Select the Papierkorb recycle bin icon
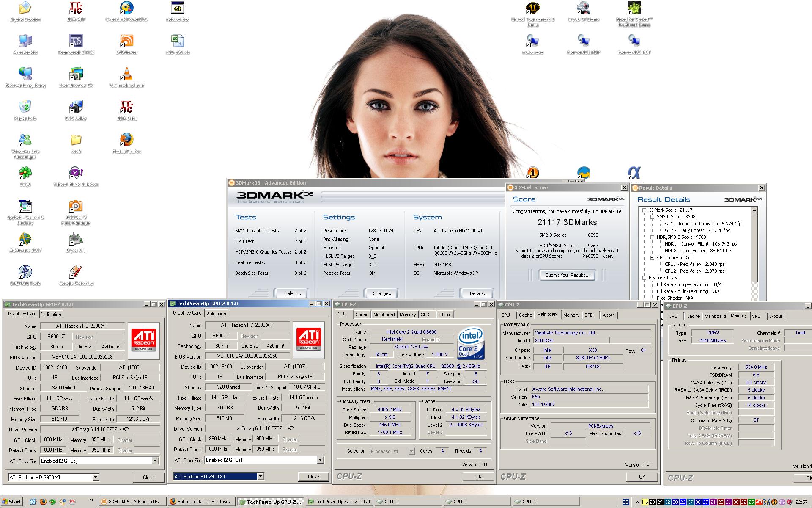 coord(25,110)
